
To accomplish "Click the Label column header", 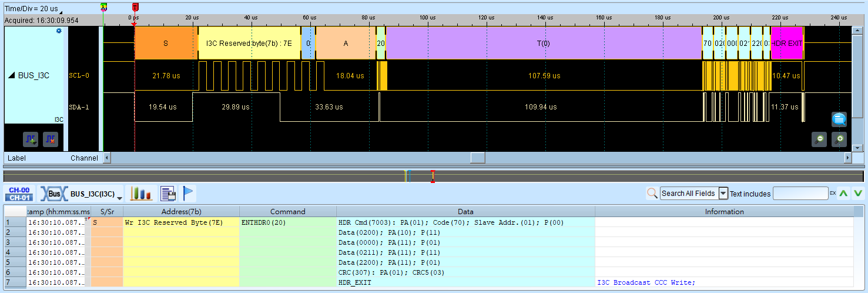I will point(16,158).
